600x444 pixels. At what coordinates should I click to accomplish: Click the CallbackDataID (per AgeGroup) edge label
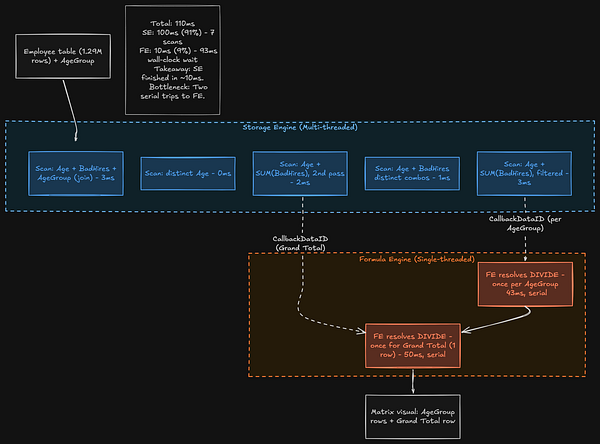tap(525, 224)
